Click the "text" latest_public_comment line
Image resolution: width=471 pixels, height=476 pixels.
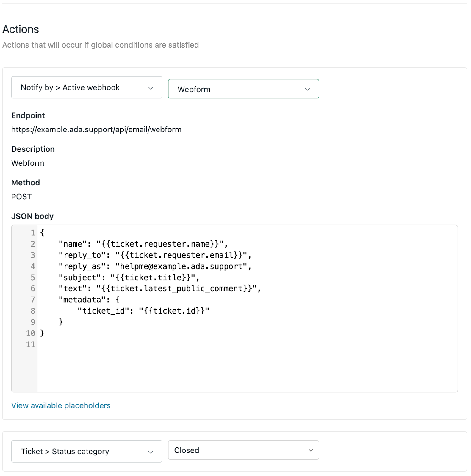point(159,289)
